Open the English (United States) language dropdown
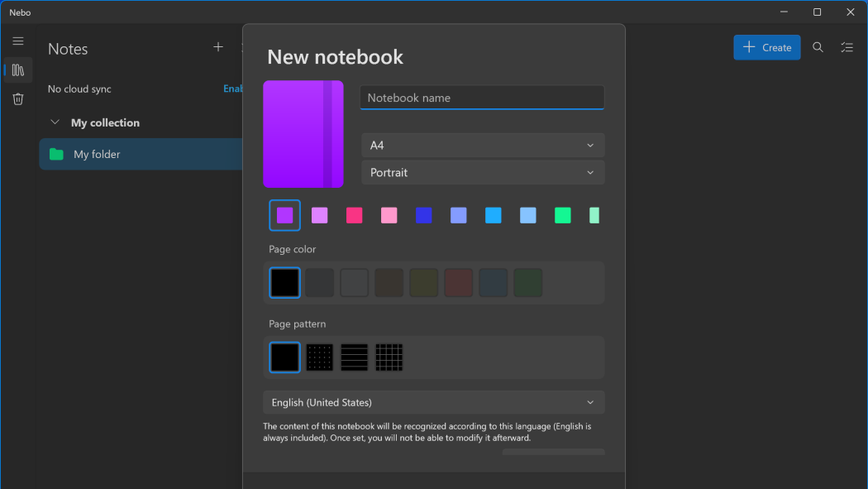This screenshot has width=868, height=489. (x=433, y=402)
